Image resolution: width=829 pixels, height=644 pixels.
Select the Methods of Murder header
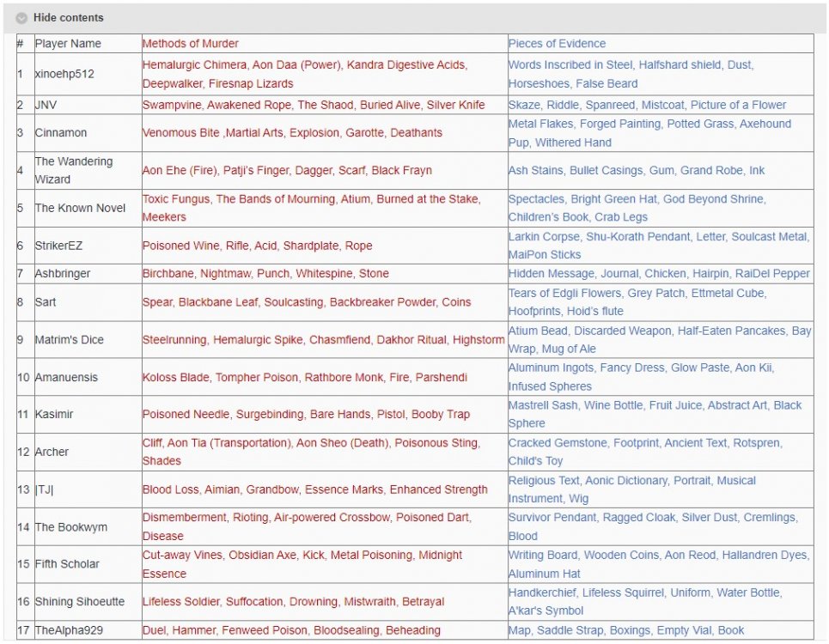coord(191,43)
